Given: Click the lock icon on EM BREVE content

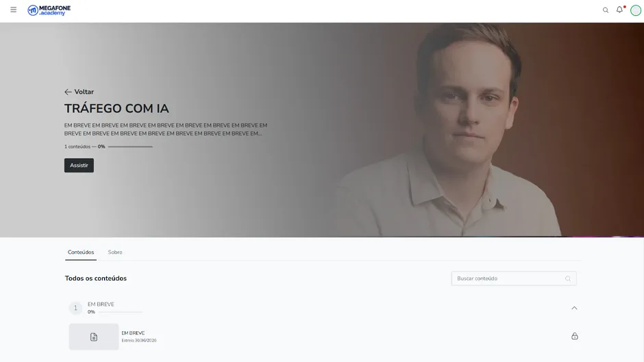Looking at the screenshot, I should pyautogui.click(x=575, y=336).
